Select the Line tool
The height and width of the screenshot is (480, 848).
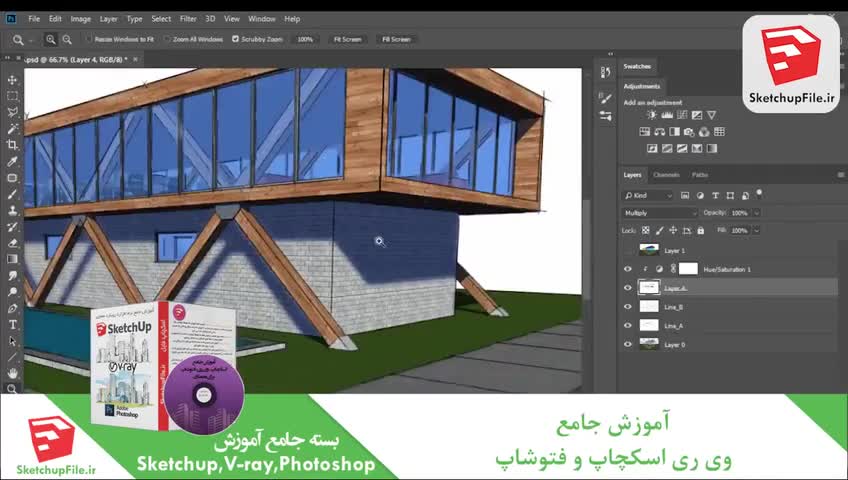[12, 357]
